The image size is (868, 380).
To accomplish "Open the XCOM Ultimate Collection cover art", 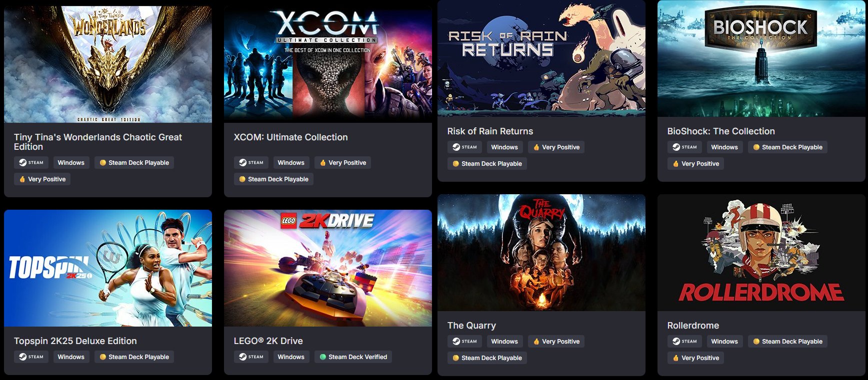I will (x=328, y=64).
